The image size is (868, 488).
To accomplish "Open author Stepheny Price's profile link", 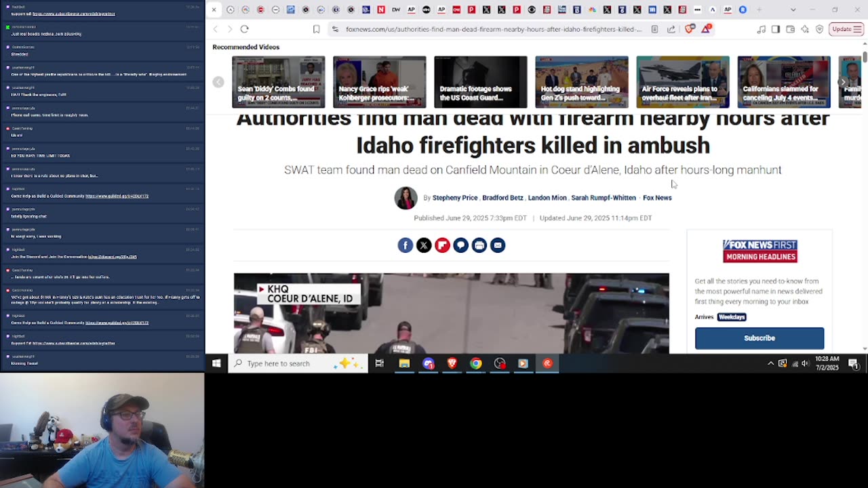I will pyautogui.click(x=455, y=198).
